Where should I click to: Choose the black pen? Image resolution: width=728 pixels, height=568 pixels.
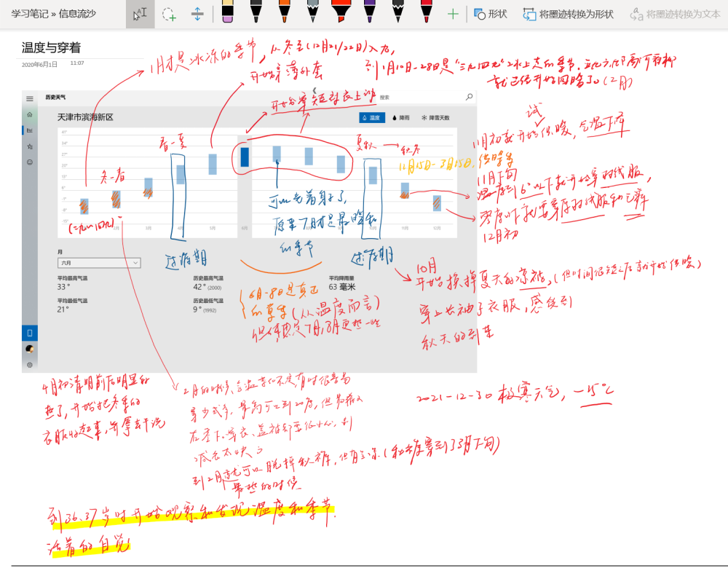(256, 12)
